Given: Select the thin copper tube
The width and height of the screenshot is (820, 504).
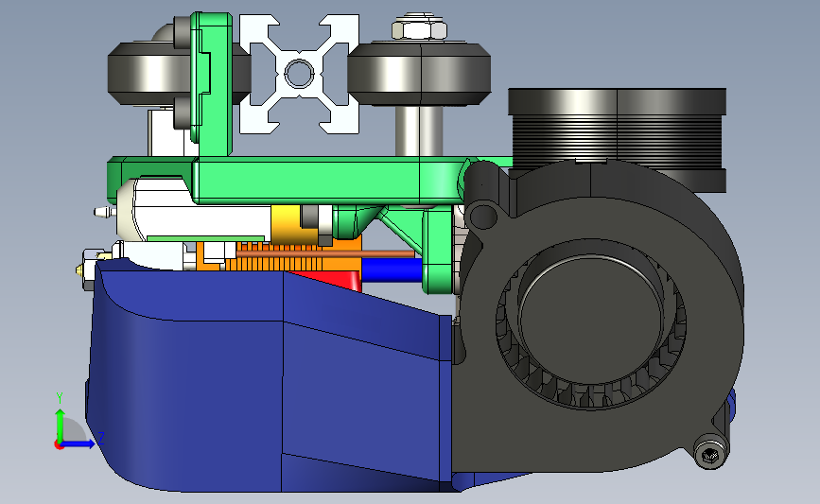Looking at the screenshot, I should [325, 254].
